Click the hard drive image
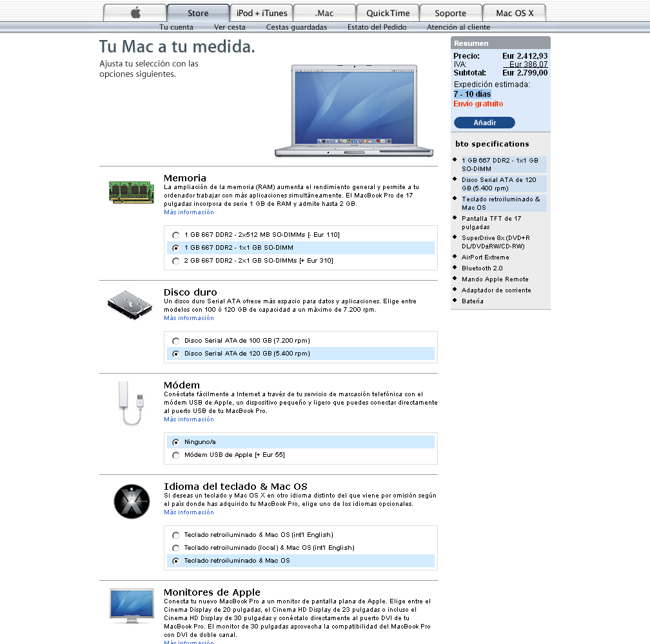650x644 pixels. coord(130,305)
